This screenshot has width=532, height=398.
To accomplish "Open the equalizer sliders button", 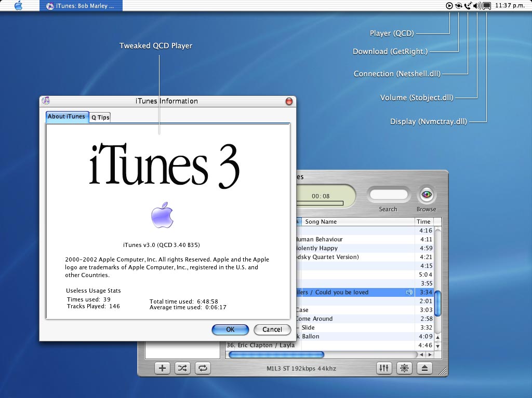I will click(384, 368).
